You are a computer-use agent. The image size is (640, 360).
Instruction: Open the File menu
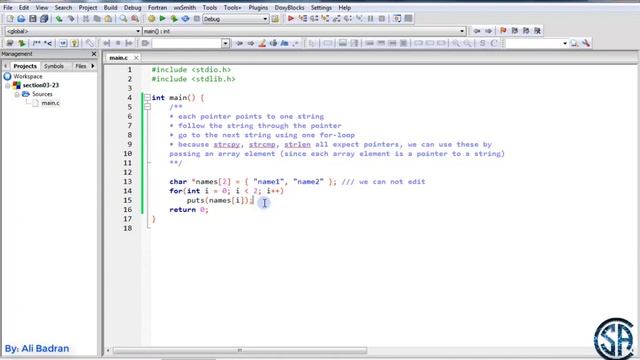point(8,7)
